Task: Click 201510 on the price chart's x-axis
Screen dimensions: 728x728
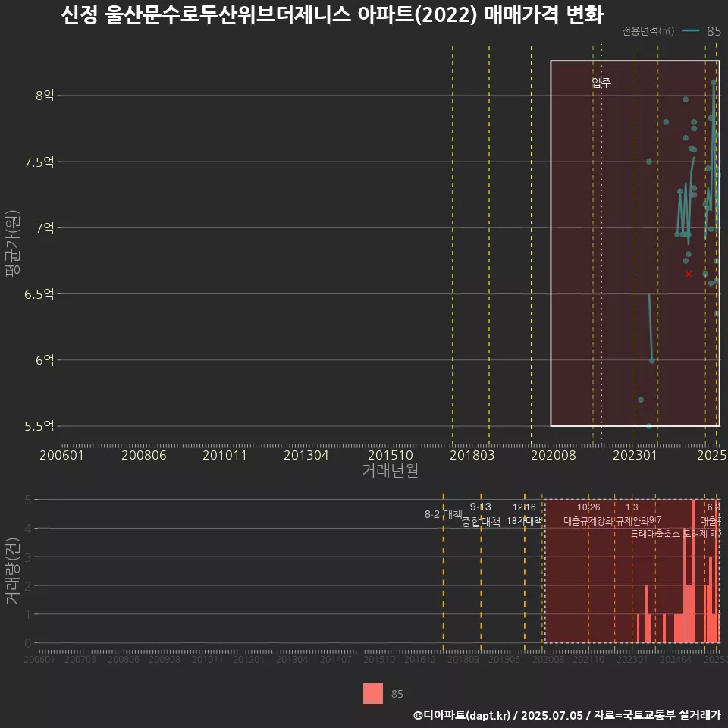Action: pos(391,454)
